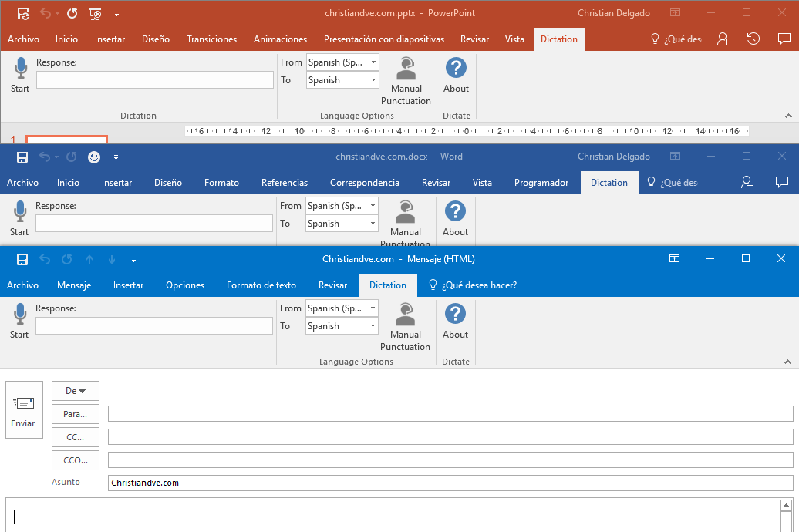The image size is (799, 532).
Task: Click the CC... button
Action: point(76,437)
